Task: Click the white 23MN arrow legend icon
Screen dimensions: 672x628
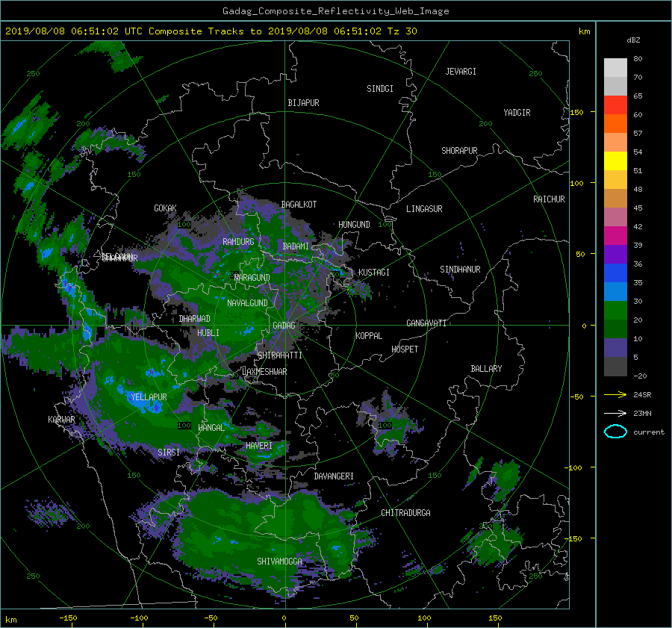Action: (615, 413)
